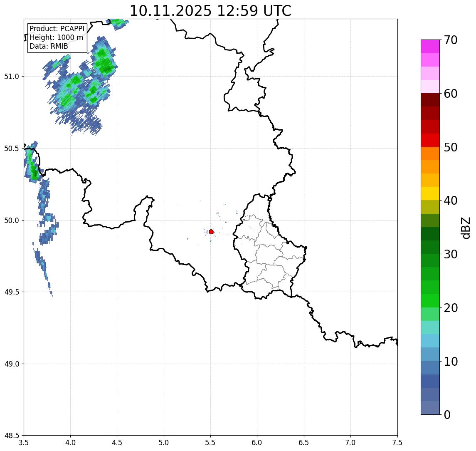Click the colorbar tick label 20
The height and width of the screenshot is (451, 476).
tap(451, 307)
